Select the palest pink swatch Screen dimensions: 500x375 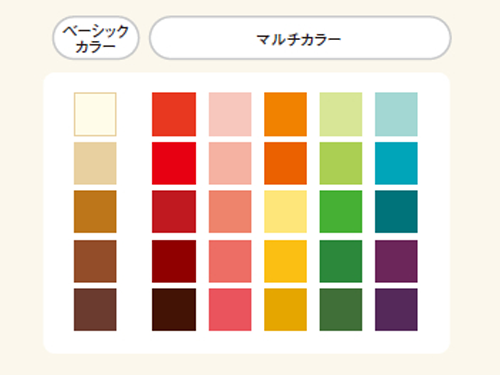pyautogui.click(x=230, y=114)
